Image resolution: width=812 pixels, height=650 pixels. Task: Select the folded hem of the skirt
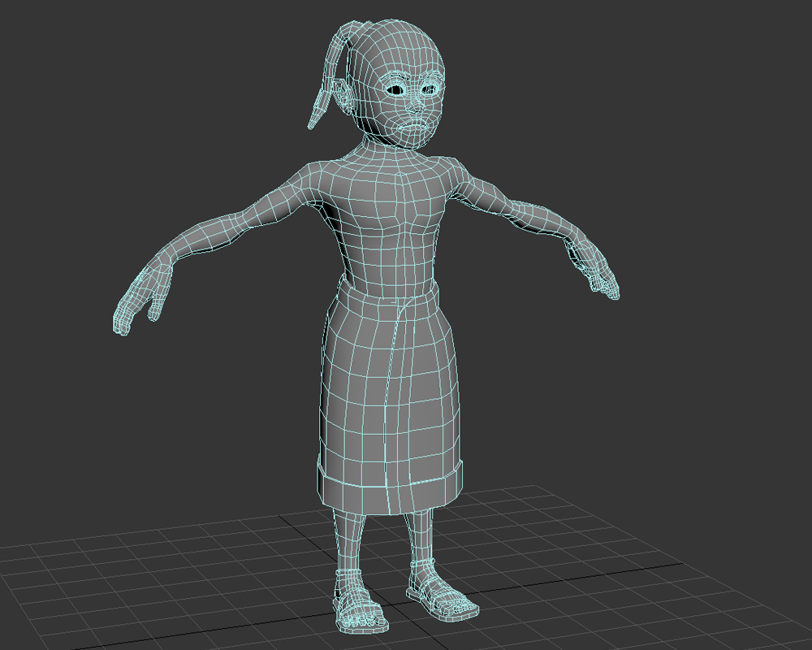pyautogui.click(x=390, y=486)
